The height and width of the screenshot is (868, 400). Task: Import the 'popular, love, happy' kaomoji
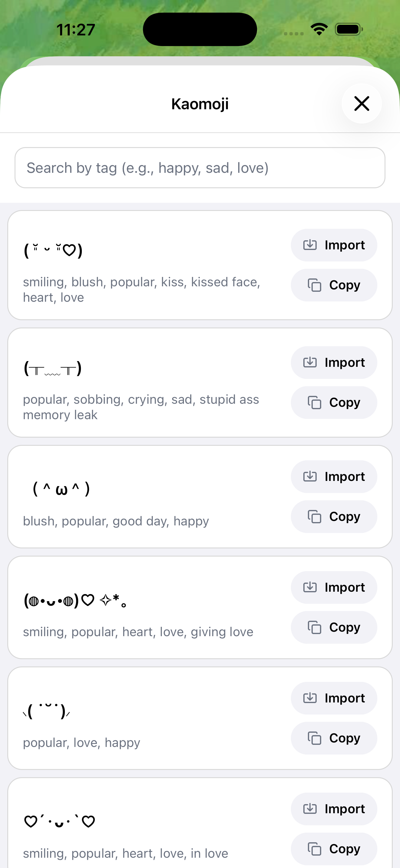(334, 698)
